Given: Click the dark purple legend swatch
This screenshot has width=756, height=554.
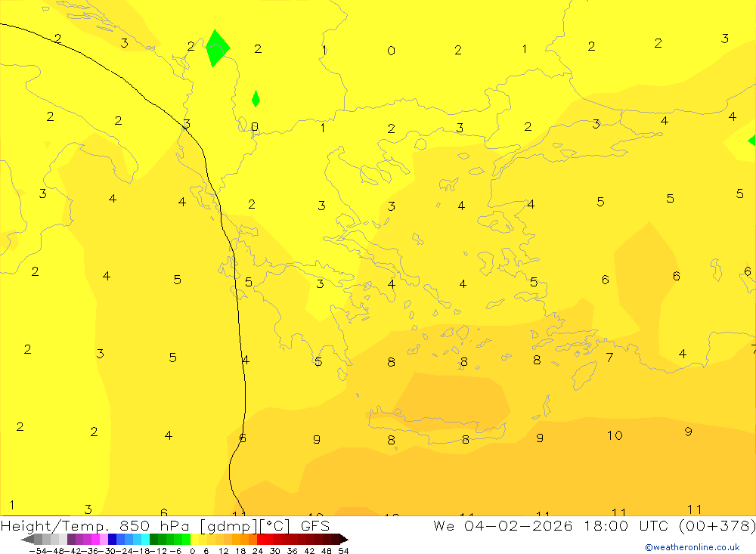Looking at the screenshot, I should pos(71,539).
